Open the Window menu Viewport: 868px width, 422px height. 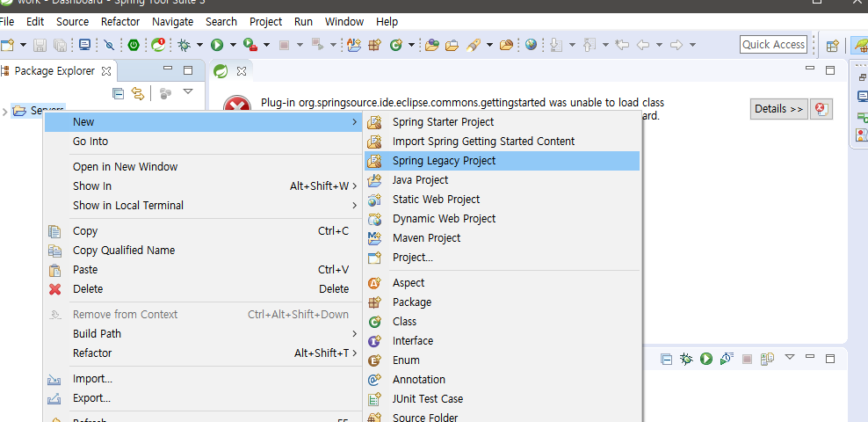pyautogui.click(x=344, y=22)
